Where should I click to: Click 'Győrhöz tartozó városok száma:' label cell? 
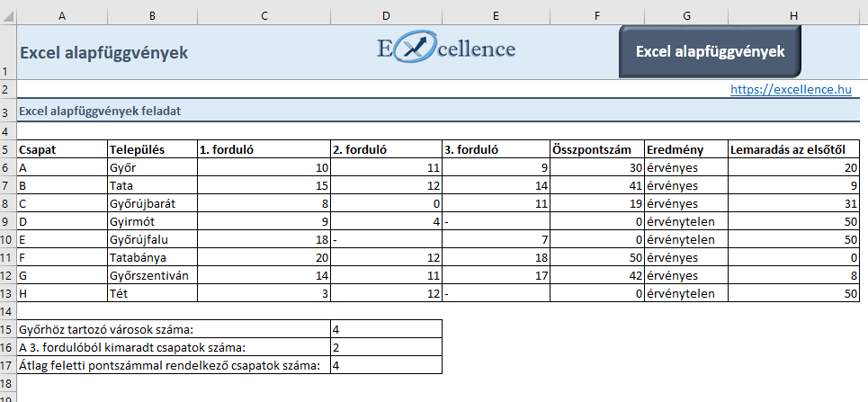tap(174, 329)
